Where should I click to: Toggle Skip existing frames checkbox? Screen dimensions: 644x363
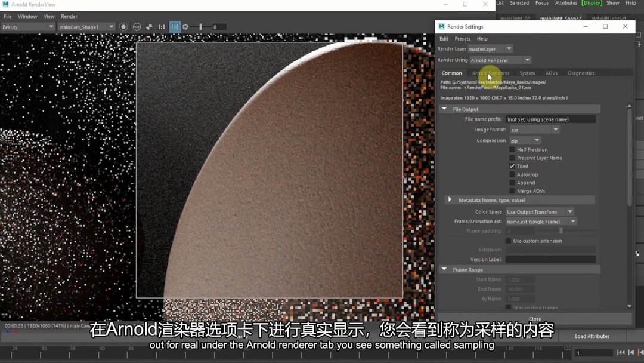(509, 307)
